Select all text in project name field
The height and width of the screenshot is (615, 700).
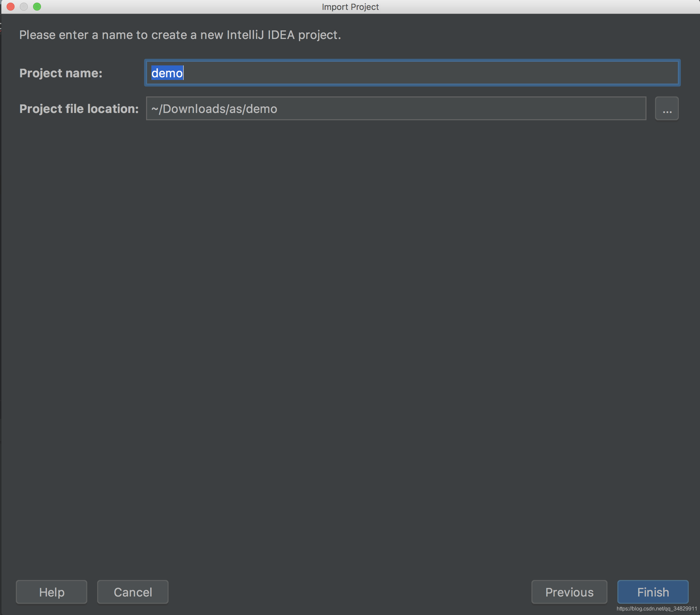coord(413,73)
